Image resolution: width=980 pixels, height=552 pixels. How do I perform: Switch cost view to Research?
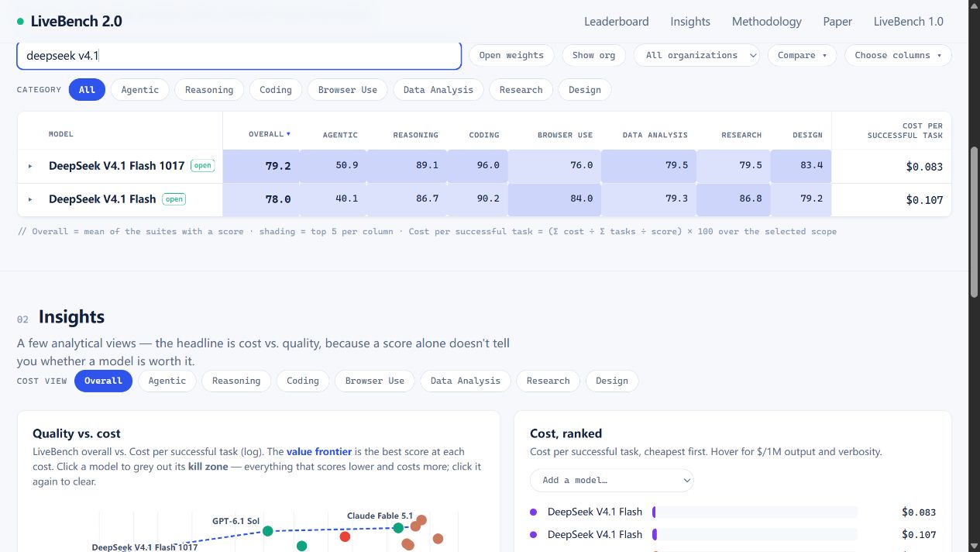coord(548,381)
